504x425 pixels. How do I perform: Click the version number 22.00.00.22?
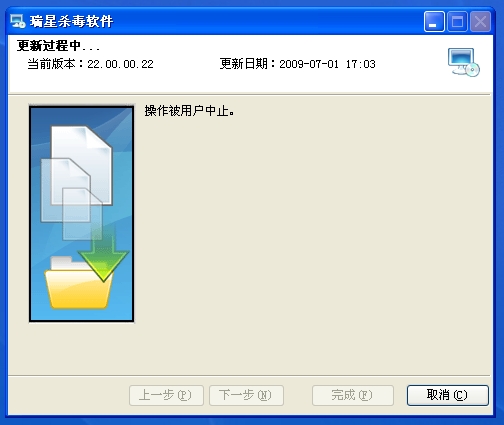(x=120, y=64)
